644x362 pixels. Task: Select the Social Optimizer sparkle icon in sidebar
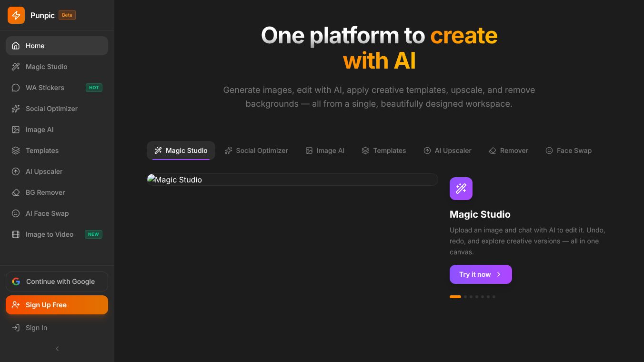16,109
